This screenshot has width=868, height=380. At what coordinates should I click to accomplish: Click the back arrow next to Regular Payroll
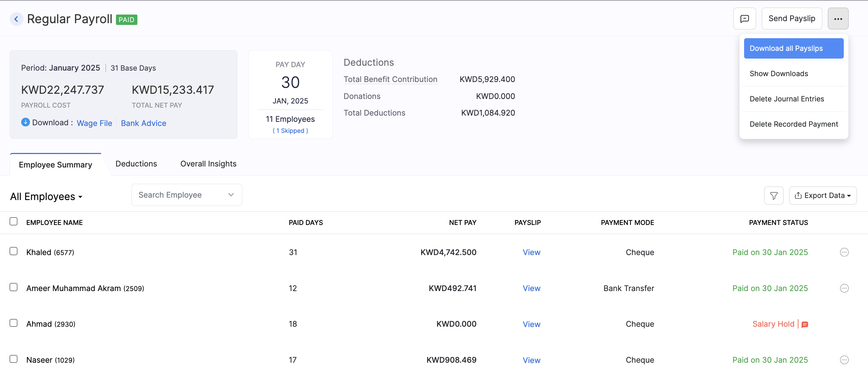(x=16, y=19)
